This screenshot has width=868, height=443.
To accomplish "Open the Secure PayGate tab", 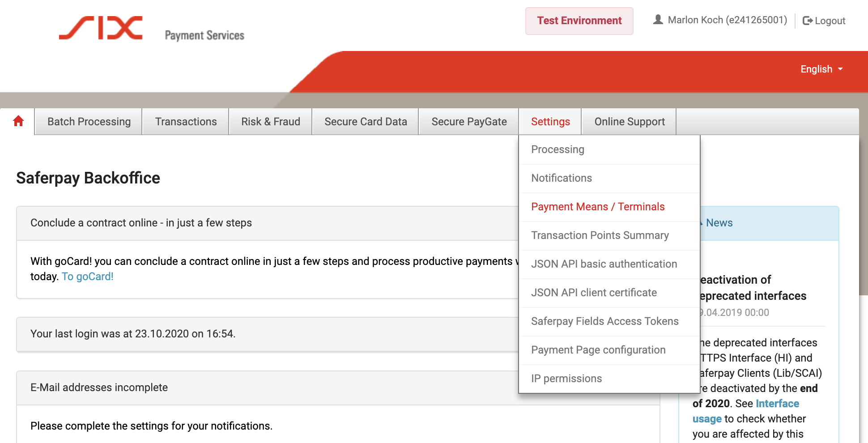I will click(x=469, y=122).
